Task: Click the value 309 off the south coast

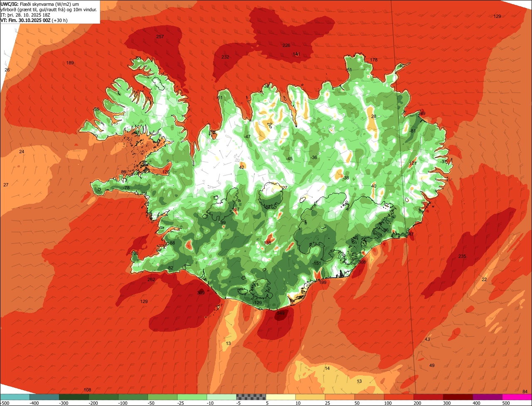Action: click(x=201, y=293)
